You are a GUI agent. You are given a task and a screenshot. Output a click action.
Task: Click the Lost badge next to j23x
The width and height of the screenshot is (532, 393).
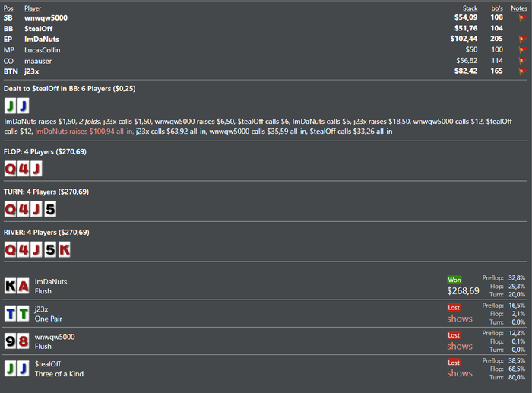454,307
